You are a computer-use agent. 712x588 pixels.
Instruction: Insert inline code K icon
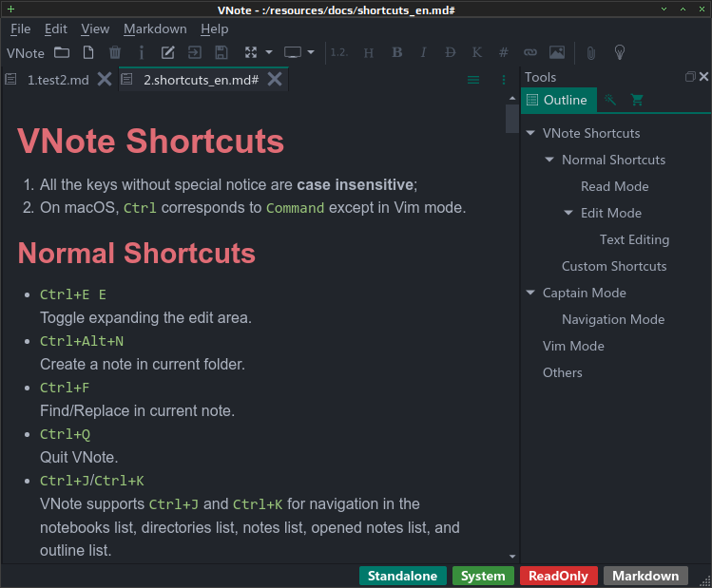pyautogui.click(x=477, y=52)
